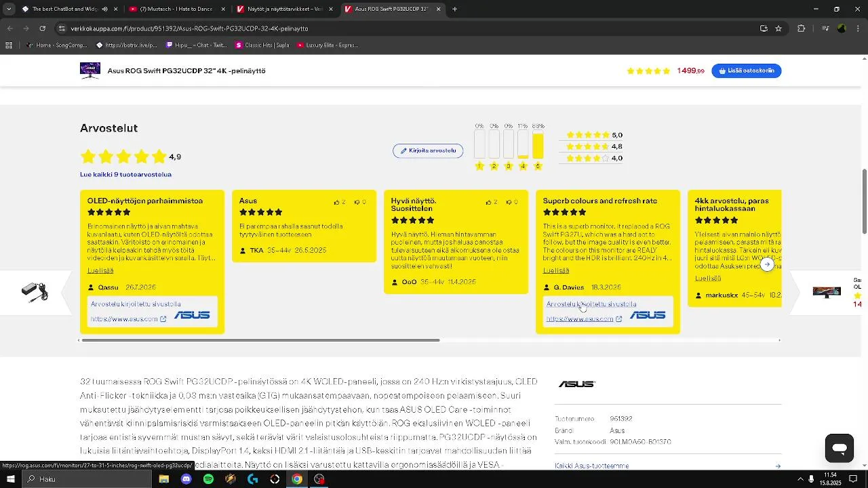Open the 'Classic Hits | Supla' bookmark
This screenshot has width=868, height=488.
pos(262,45)
